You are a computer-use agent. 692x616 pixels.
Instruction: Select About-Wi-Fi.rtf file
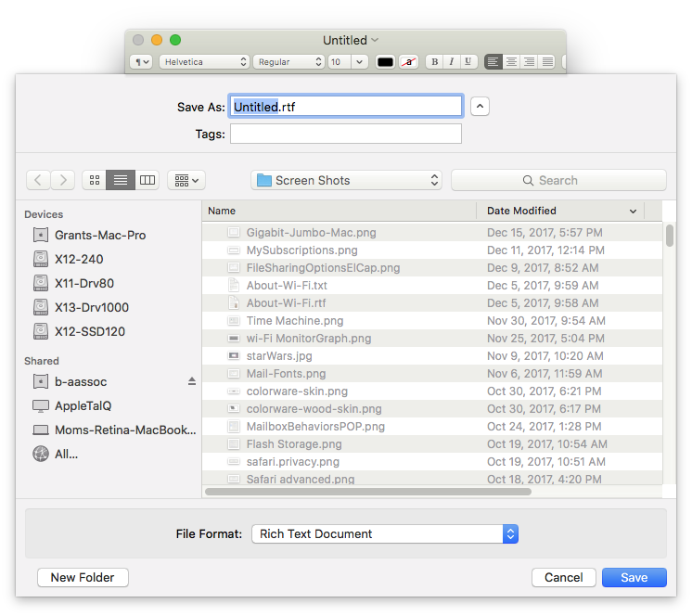click(432, 303)
